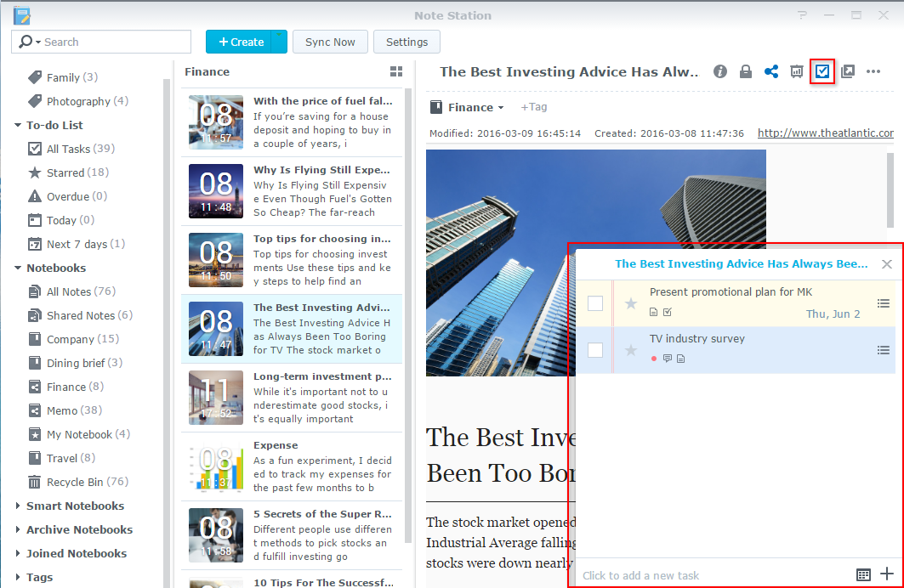Open Overdue tasks
Viewport: 904px width, 588px height.
click(x=67, y=196)
